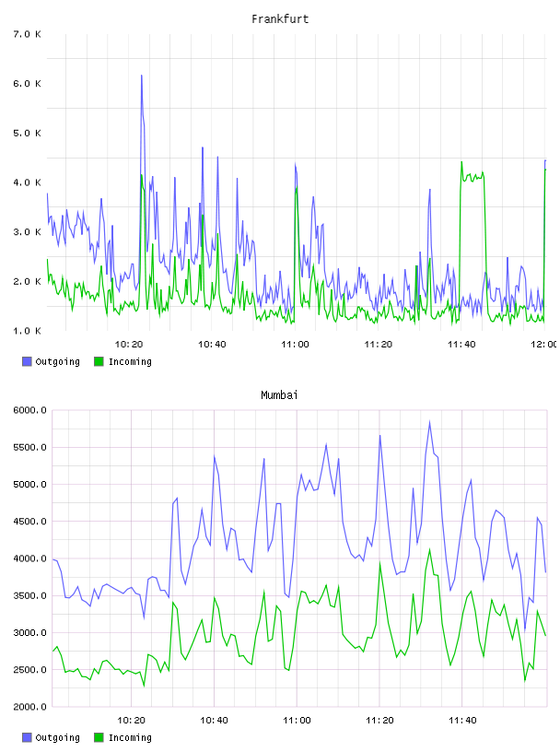Image resolution: width=560 pixels, height=752 pixels.
Task: Click the 10:40 time label in Frankfurt chart
Action: click(212, 344)
